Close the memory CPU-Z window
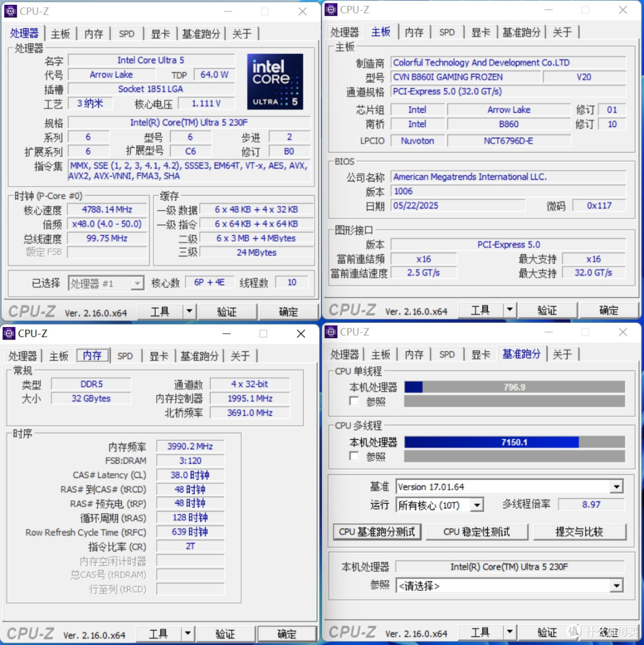644x645 pixels. (x=301, y=334)
